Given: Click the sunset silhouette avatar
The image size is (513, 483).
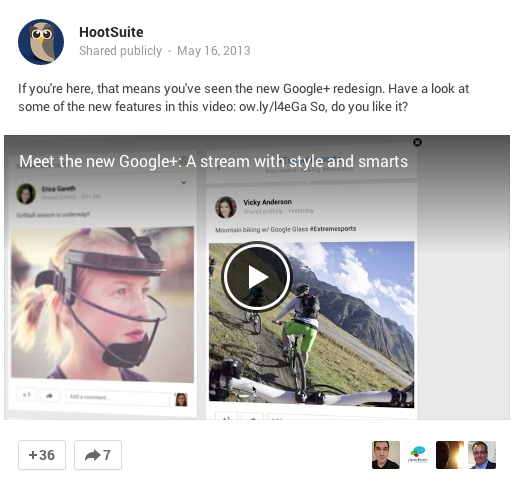Looking at the screenshot, I should (450, 455).
